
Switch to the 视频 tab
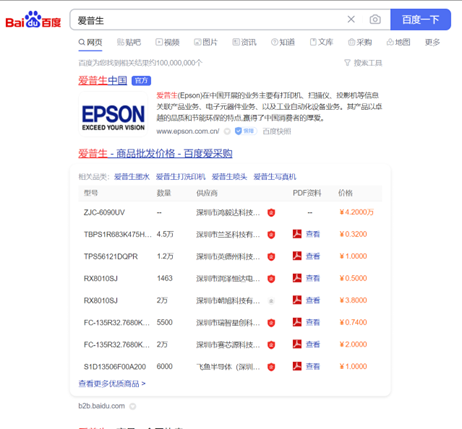[x=168, y=42]
